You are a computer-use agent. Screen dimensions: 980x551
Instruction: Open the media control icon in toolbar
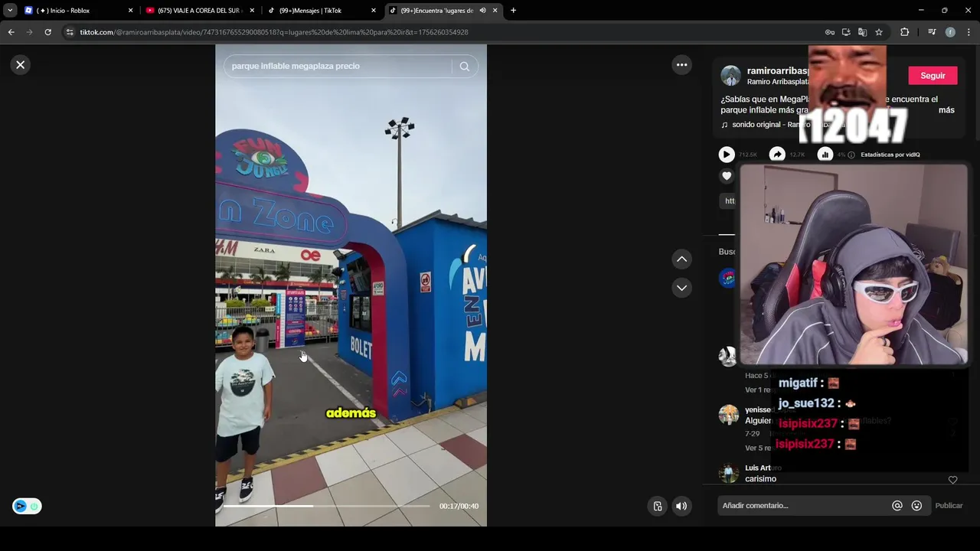point(932,32)
